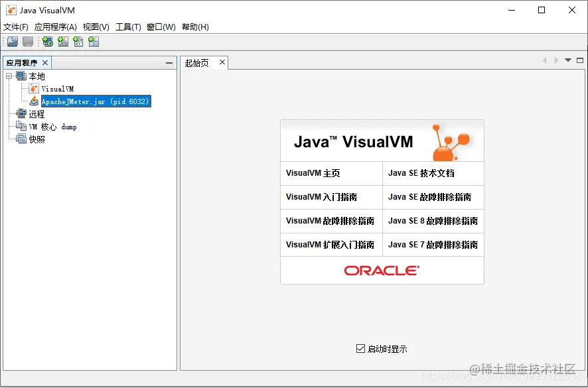Screen dimensions: 588x388
Task: Click the red ORACLE logo
Action: (382, 271)
